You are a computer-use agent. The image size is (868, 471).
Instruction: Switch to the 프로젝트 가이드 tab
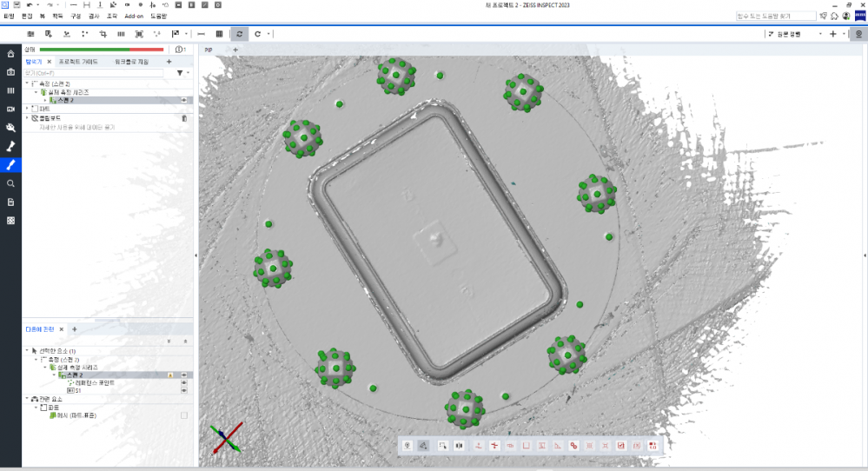(79, 62)
